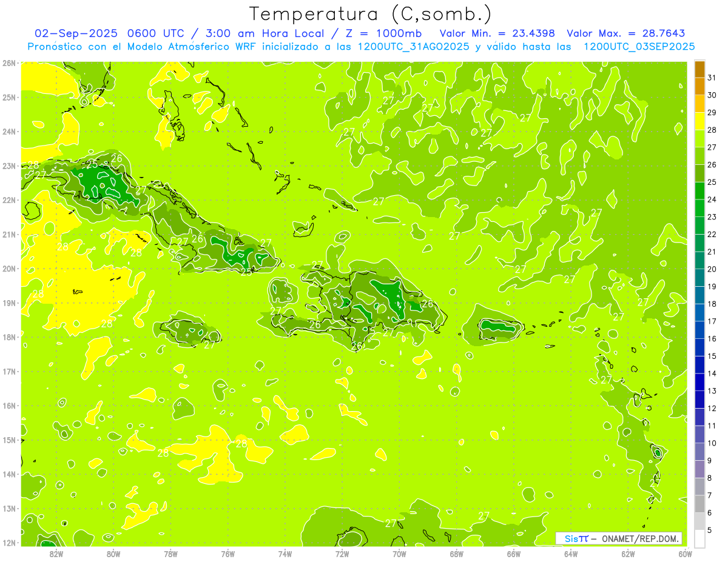This screenshot has height=562, width=728.
Task: Click the longitude label "70W"
Action: (399, 553)
